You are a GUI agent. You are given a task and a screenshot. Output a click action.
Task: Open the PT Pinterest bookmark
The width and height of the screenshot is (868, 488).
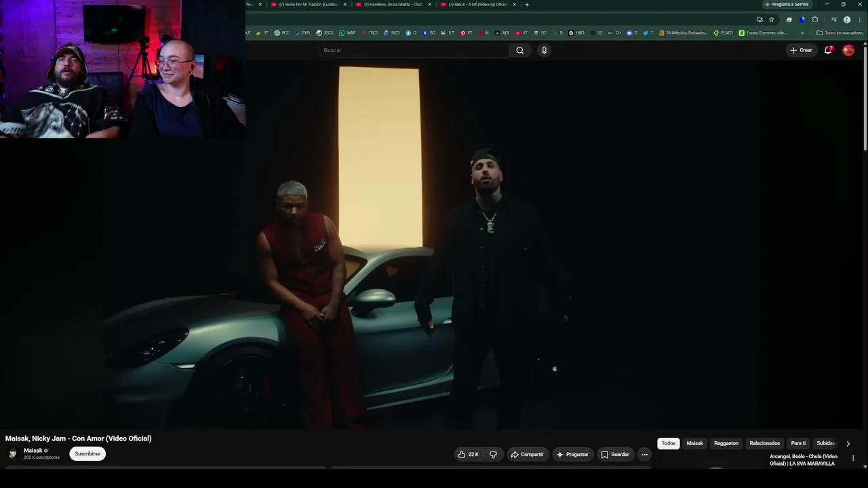coord(467,33)
